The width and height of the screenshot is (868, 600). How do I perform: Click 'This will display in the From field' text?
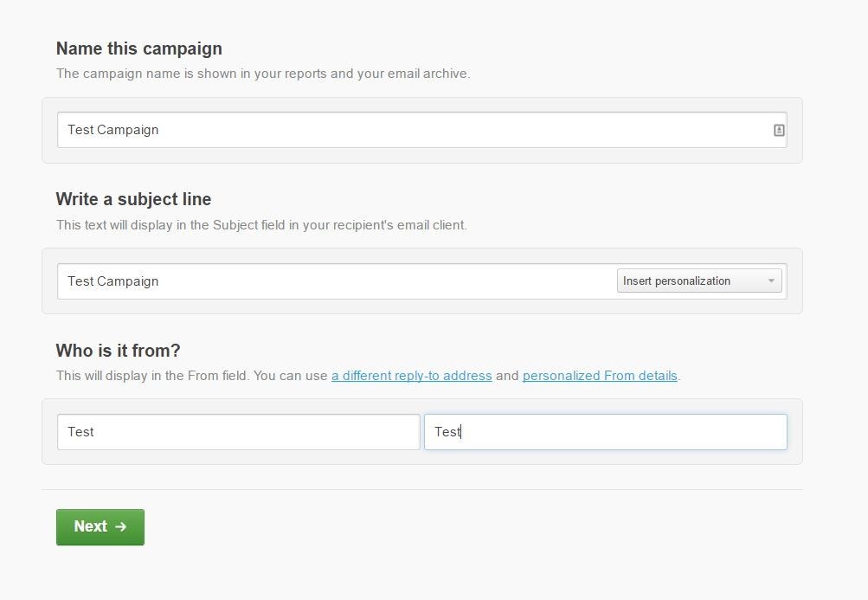pos(153,376)
